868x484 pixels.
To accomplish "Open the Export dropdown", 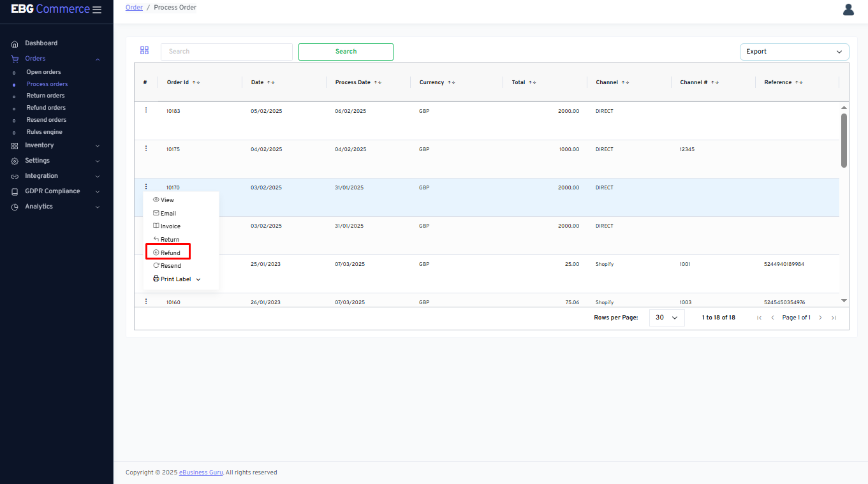I will pyautogui.click(x=794, y=52).
